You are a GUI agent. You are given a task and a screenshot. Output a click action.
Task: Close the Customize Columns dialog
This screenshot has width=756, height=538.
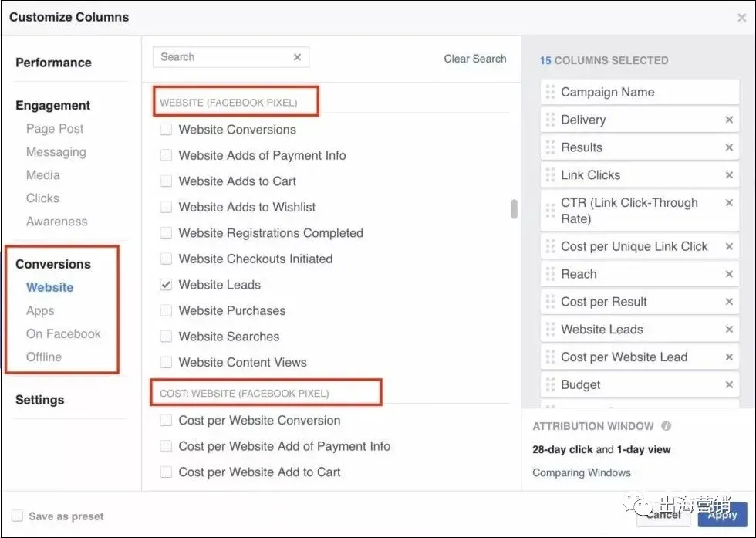click(x=741, y=18)
